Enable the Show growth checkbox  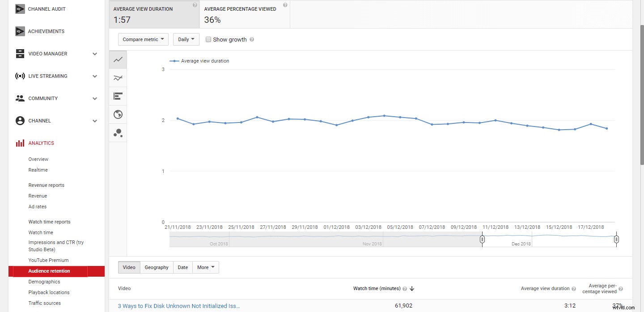pyautogui.click(x=208, y=39)
